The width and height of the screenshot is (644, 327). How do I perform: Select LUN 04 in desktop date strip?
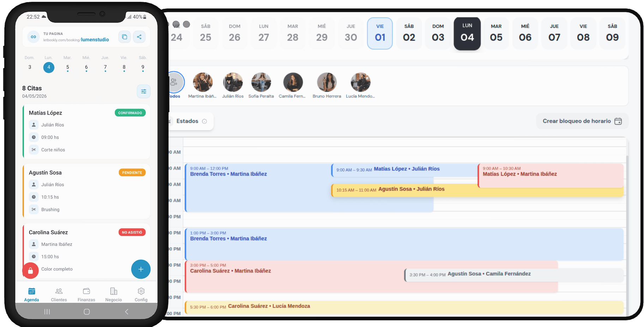pyautogui.click(x=467, y=33)
